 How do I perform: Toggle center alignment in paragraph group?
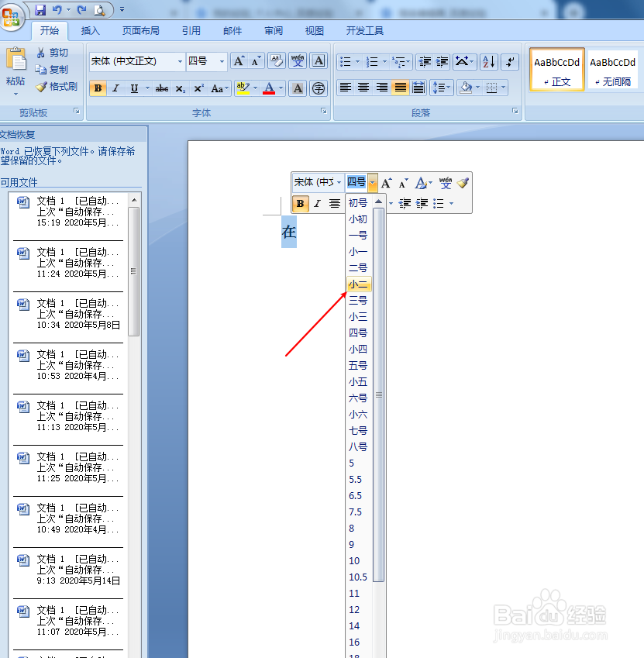[363, 88]
